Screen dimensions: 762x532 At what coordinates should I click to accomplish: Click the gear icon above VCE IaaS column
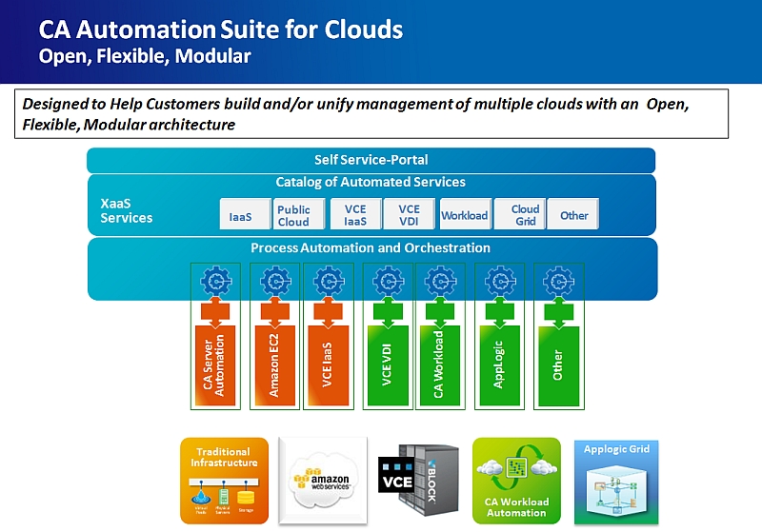coord(329,281)
